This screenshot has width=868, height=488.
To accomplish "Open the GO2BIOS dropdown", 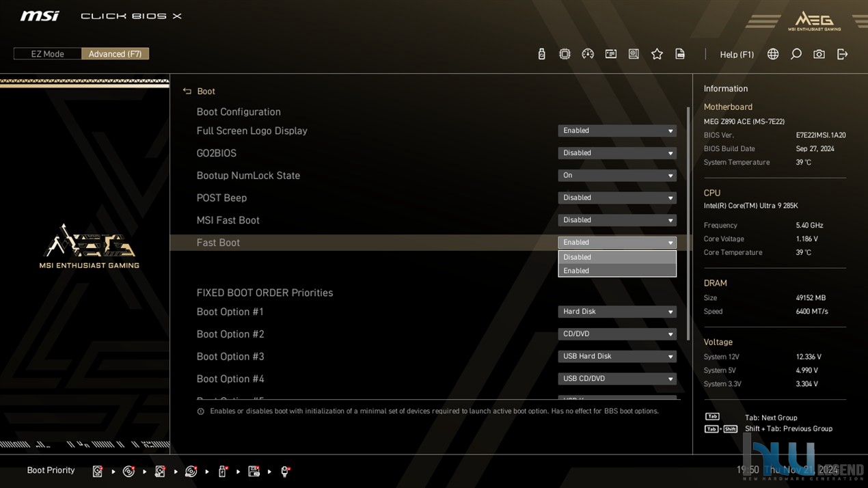I will (x=617, y=153).
